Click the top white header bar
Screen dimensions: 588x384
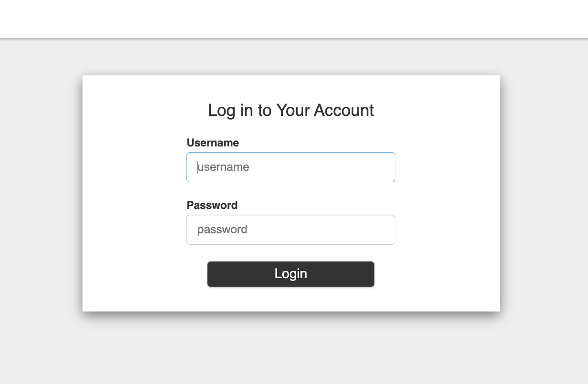pyautogui.click(x=294, y=18)
